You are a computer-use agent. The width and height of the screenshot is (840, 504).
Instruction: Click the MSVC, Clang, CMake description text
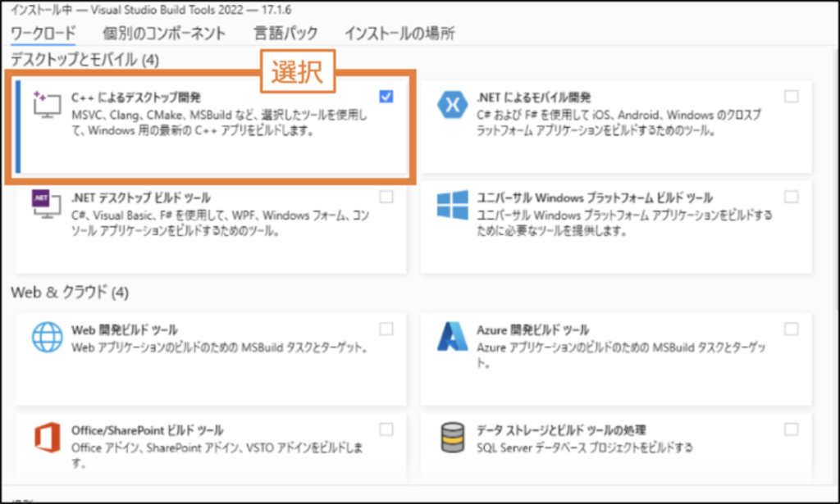[x=220, y=123]
